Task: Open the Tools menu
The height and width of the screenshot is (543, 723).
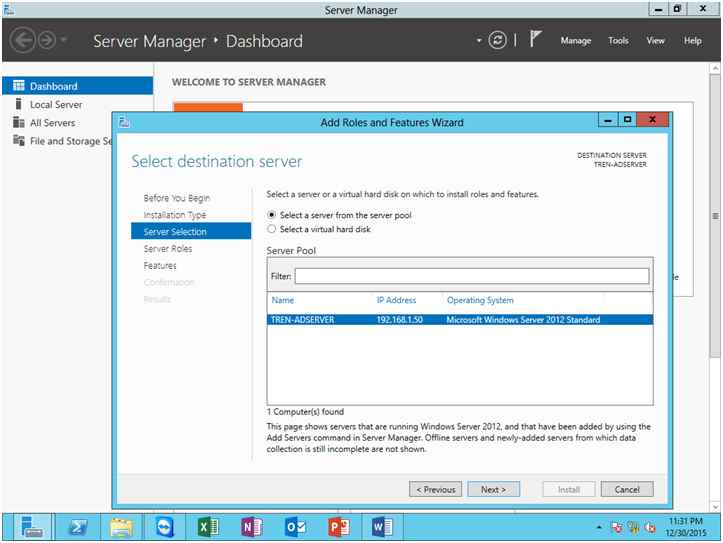Action: pyautogui.click(x=618, y=41)
